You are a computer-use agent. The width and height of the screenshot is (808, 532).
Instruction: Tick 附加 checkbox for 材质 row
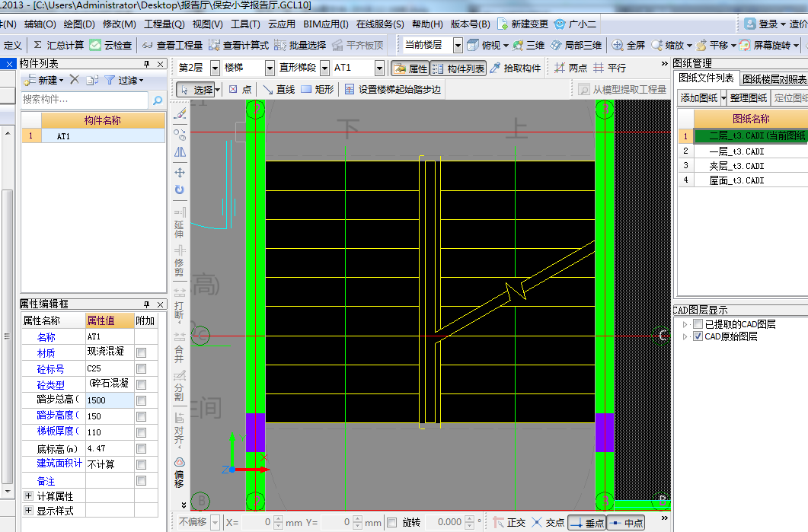pos(141,353)
